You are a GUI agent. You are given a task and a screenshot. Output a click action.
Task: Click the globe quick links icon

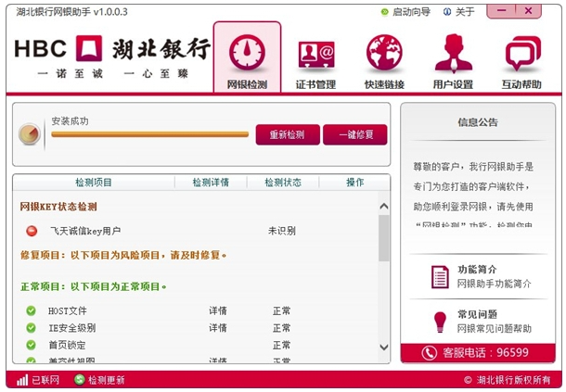coord(384,52)
